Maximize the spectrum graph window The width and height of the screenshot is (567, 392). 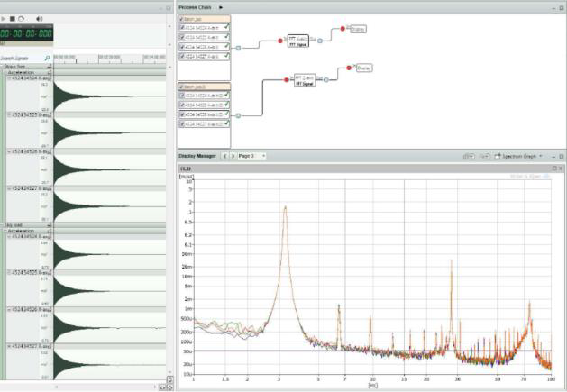click(x=554, y=169)
